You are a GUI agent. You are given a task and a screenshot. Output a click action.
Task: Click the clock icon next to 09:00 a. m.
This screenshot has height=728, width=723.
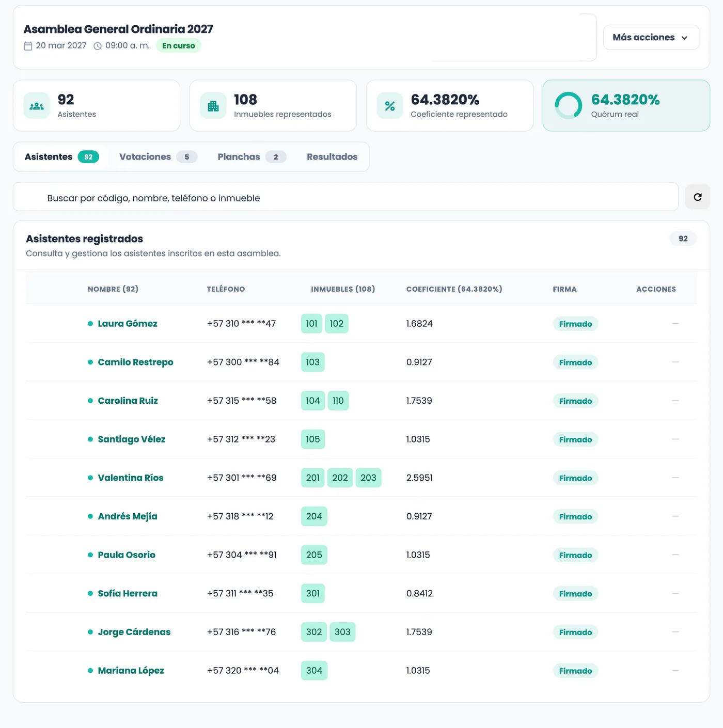(98, 46)
